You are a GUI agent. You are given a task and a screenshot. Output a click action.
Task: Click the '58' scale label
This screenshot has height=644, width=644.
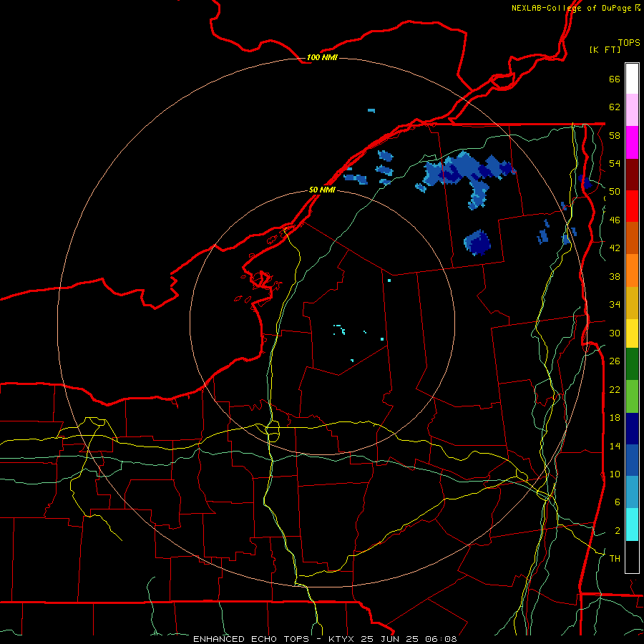(x=615, y=135)
